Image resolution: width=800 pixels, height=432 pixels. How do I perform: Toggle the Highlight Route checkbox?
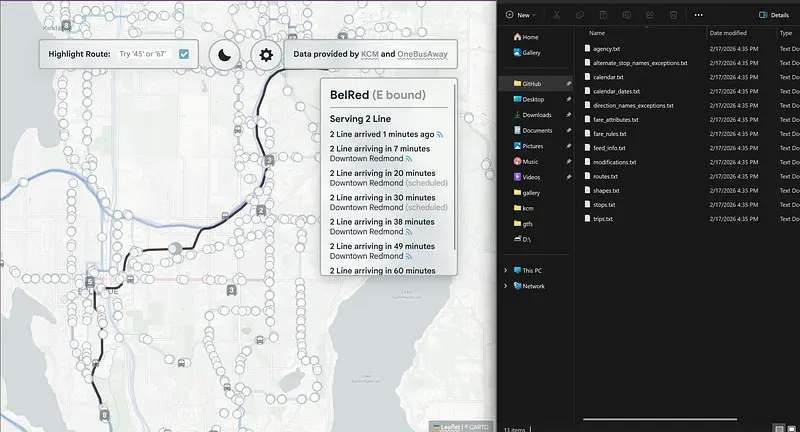pos(184,54)
